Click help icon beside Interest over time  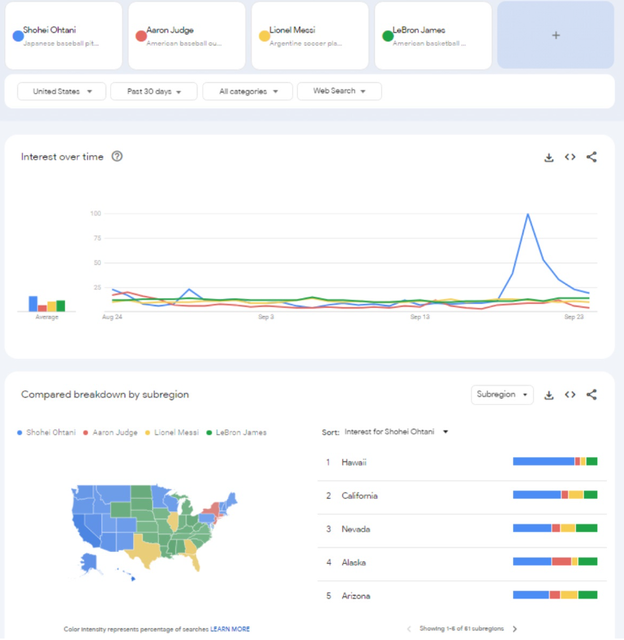(x=117, y=156)
